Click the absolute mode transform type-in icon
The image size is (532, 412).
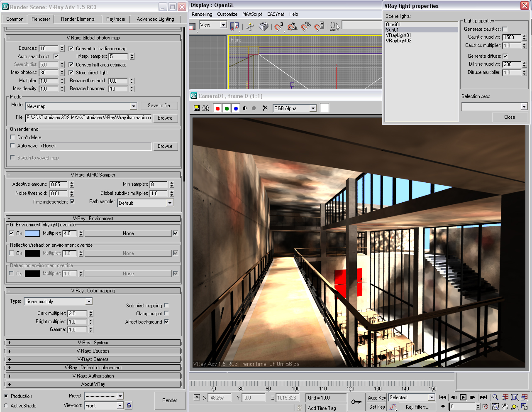pos(197,397)
